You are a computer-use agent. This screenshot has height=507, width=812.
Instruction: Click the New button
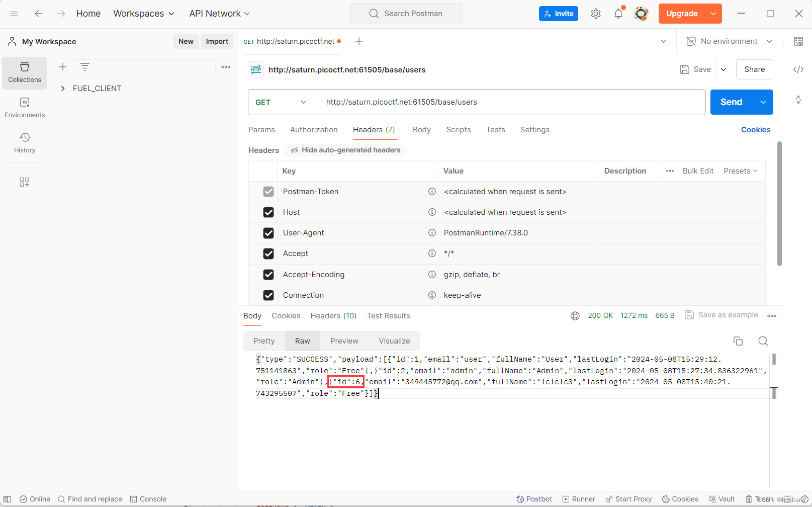(186, 41)
